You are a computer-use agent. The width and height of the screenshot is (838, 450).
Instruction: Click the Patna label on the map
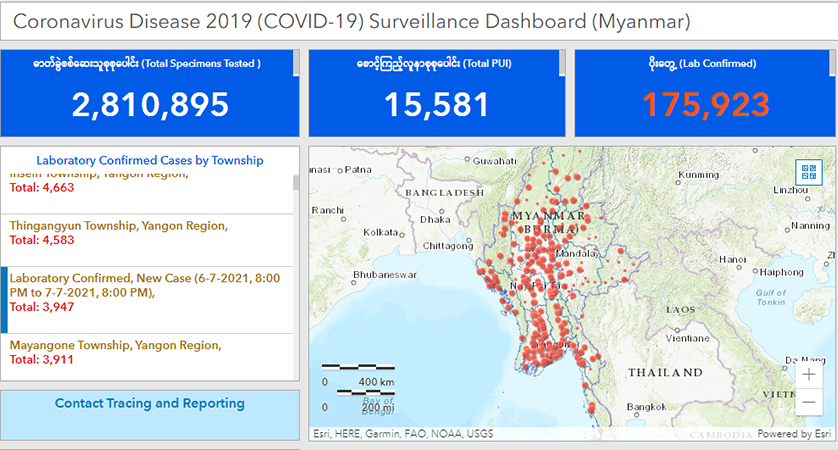[x=358, y=169]
